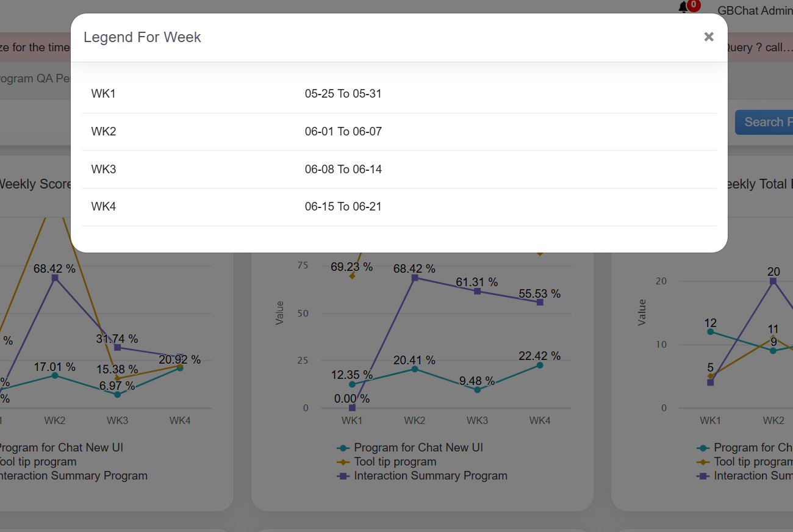
Task: Select the WK1 row in legend table
Action: pos(104,94)
